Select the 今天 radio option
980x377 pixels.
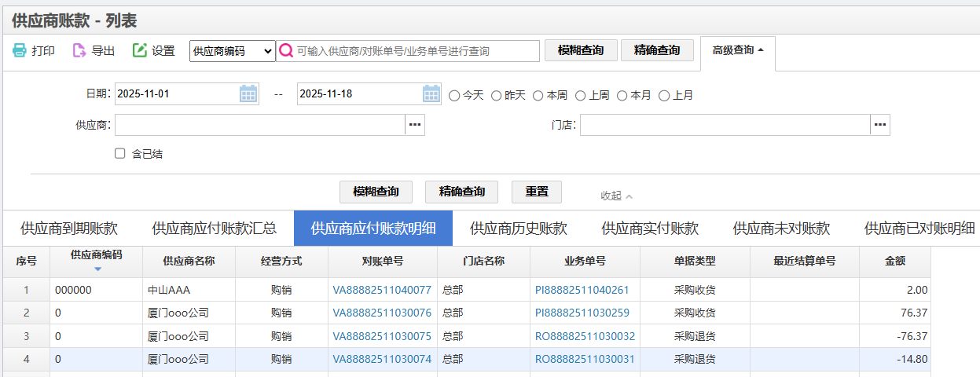[x=454, y=95]
